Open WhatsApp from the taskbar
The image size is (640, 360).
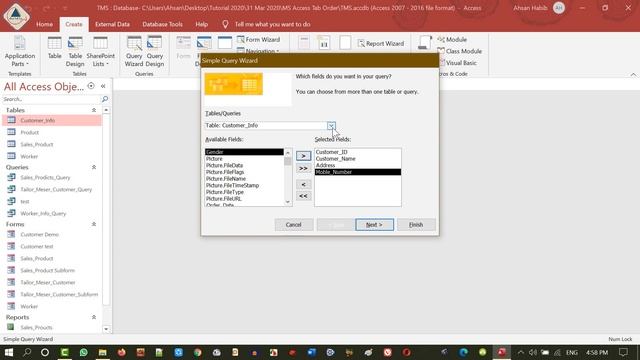pos(84,352)
